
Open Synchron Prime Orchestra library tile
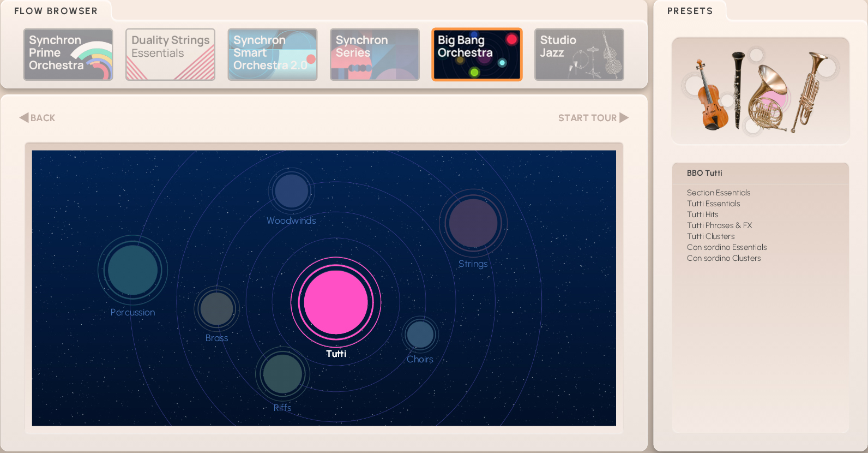(68, 55)
